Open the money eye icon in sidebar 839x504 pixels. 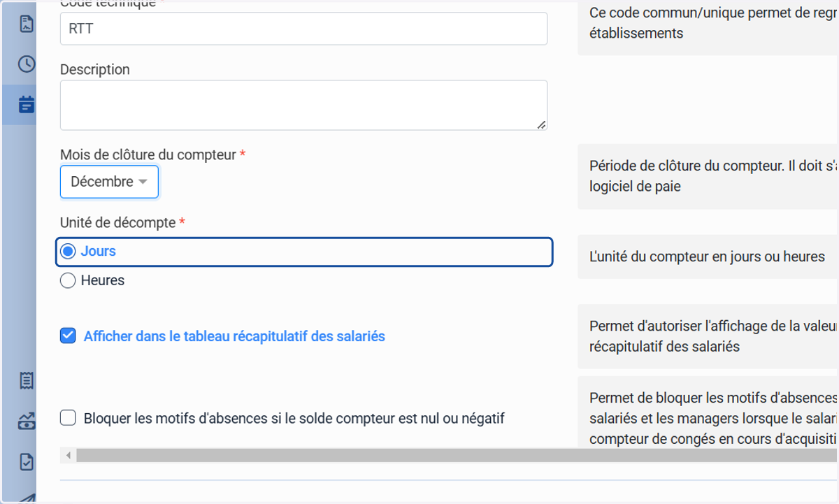[x=26, y=422]
